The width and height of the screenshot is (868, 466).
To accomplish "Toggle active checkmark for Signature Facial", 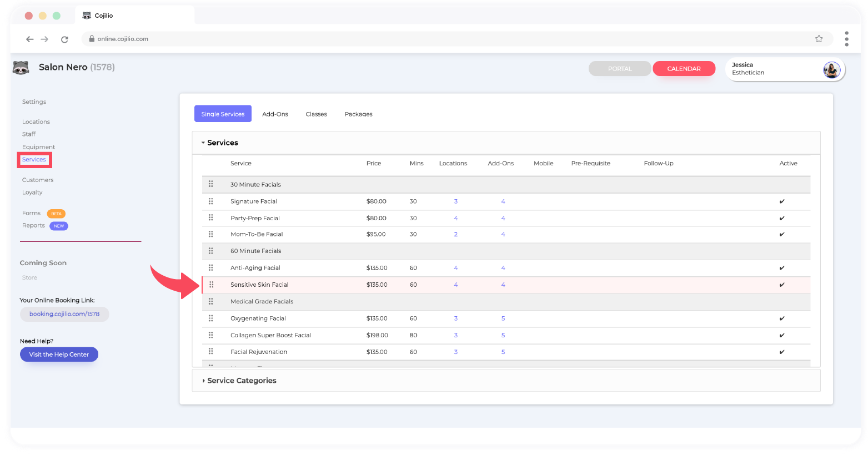I will tap(782, 201).
